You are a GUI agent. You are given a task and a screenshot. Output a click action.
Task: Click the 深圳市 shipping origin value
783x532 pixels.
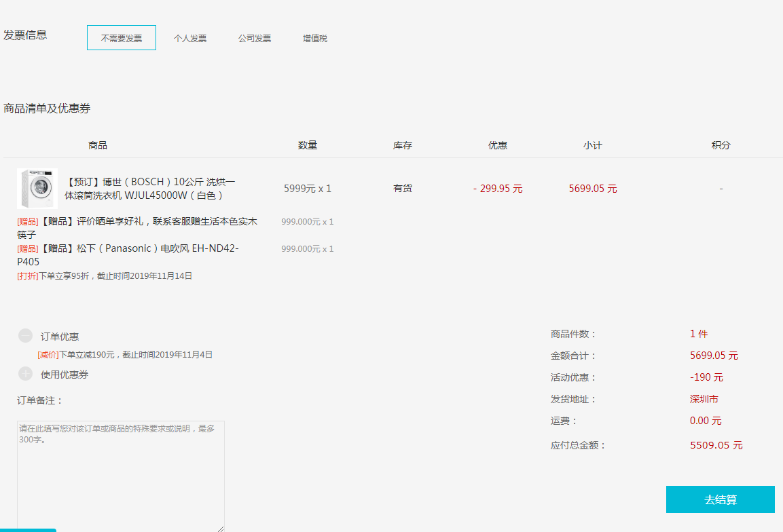click(x=704, y=399)
